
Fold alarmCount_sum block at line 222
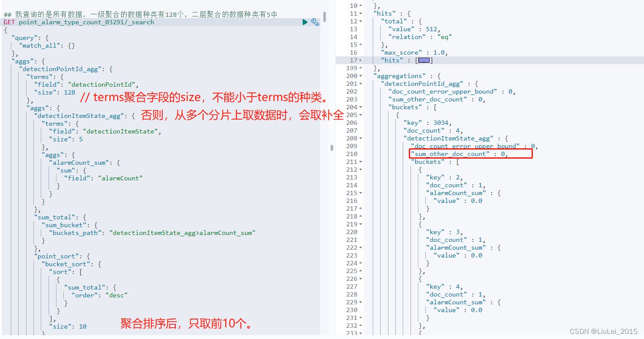tap(361, 248)
